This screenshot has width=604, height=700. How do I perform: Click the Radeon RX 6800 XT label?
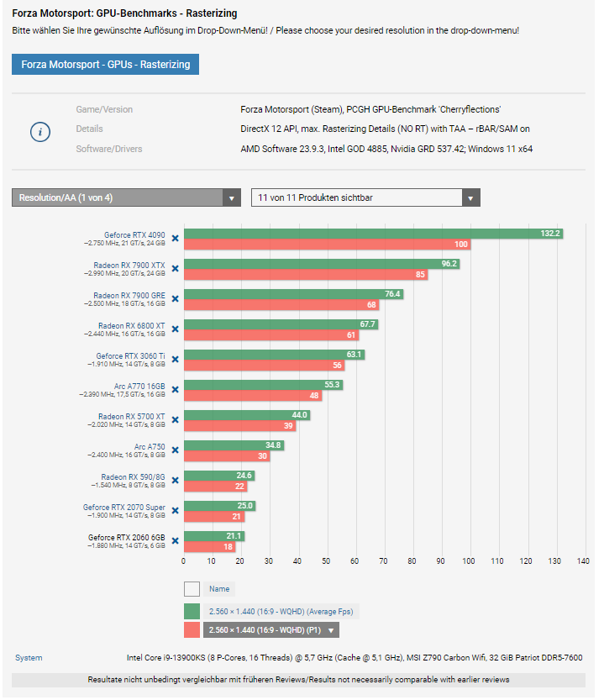(x=132, y=326)
